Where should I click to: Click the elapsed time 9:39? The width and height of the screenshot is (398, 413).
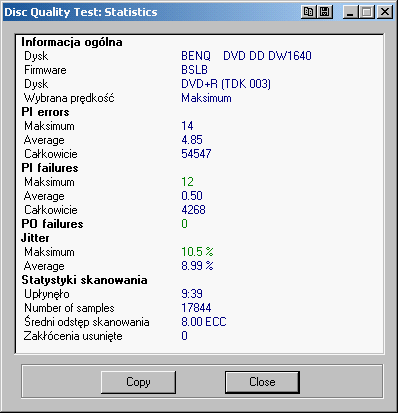click(192, 294)
